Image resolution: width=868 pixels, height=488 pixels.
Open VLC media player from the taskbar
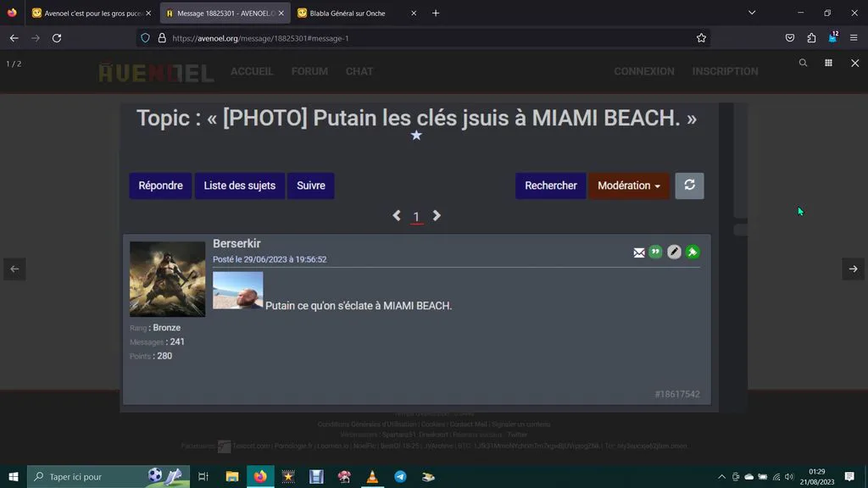(372, 476)
